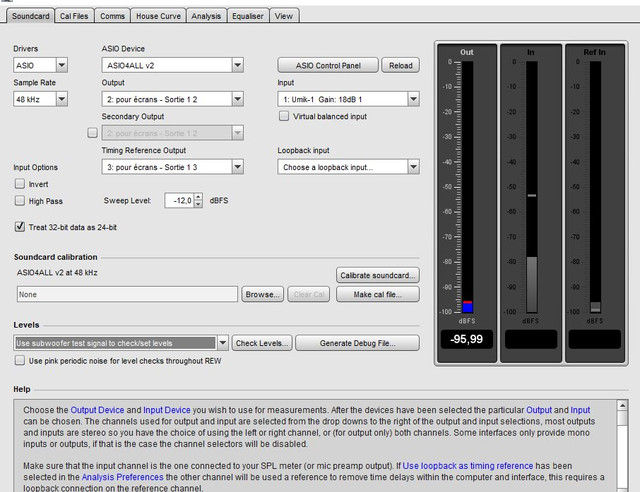Click the Help panel scrollbar thumb
640x492 pixels.
pyautogui.click(x=622, y=418)
